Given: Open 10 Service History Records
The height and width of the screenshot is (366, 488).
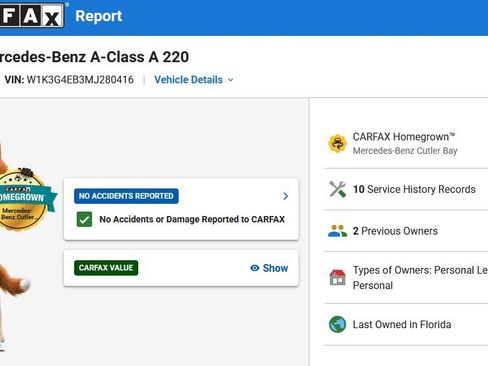Looking at the screenshot, I should (414, 189).
